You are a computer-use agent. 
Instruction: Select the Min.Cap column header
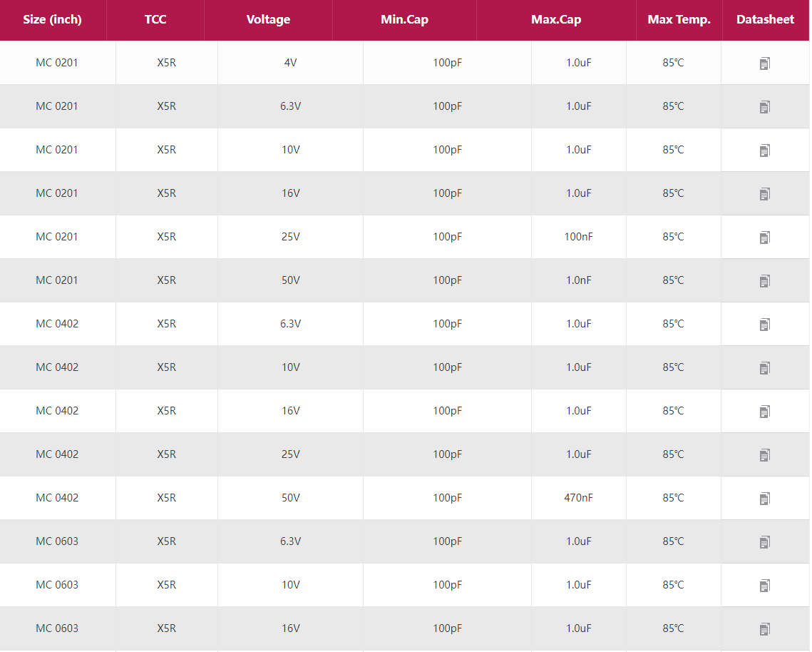[404, 20]
